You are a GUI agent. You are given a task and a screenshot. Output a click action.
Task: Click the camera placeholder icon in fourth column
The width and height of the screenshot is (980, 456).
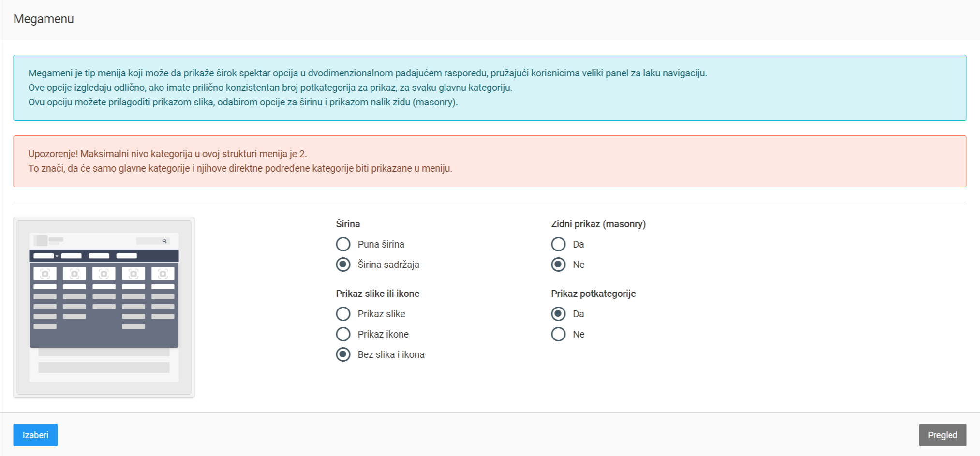134,272
